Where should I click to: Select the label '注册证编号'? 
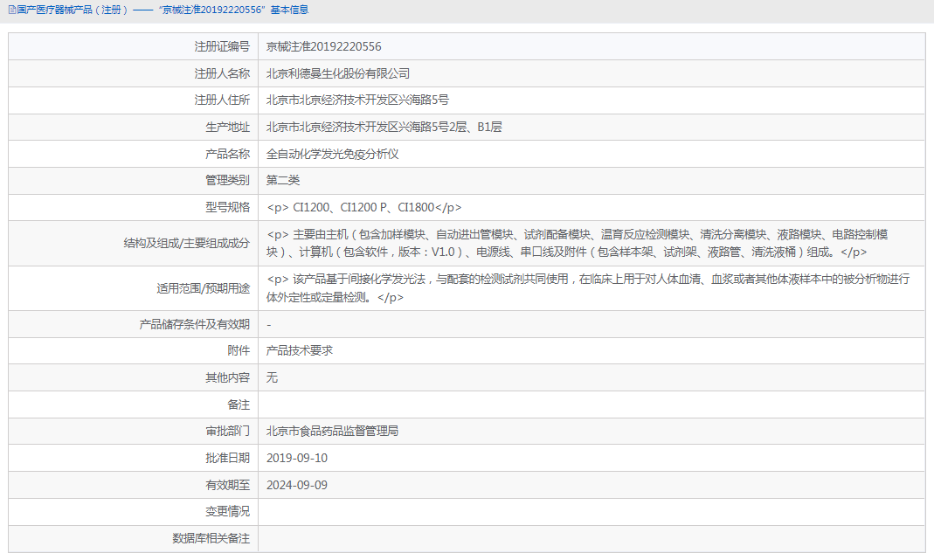pos(222,46)
